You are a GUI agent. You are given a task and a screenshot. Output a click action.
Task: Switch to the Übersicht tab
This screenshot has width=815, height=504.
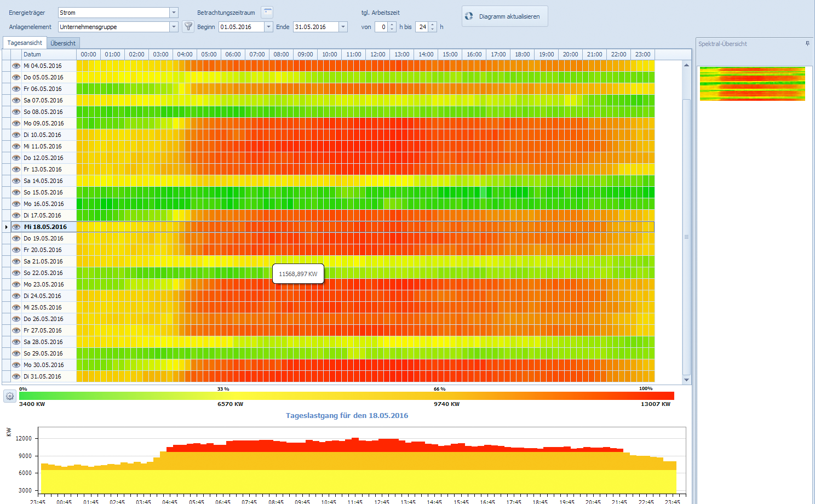click(63, 43)
